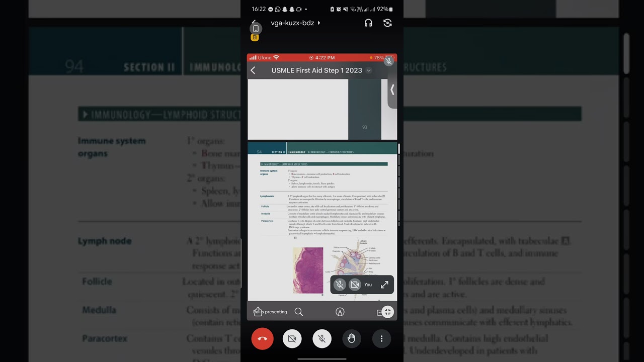
Task: Tap the camera-off icon on your self-view
Action: [x=355, y=285]
